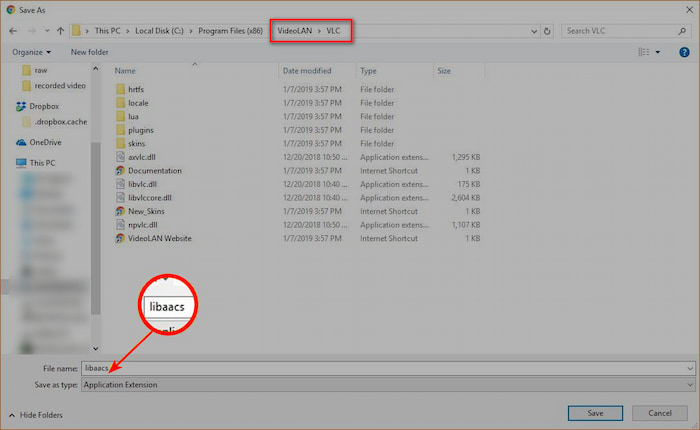700x430 pixels.
Task: Click '1,295 KB' size of axvlc.dll
Action: [x=466, y=157]
